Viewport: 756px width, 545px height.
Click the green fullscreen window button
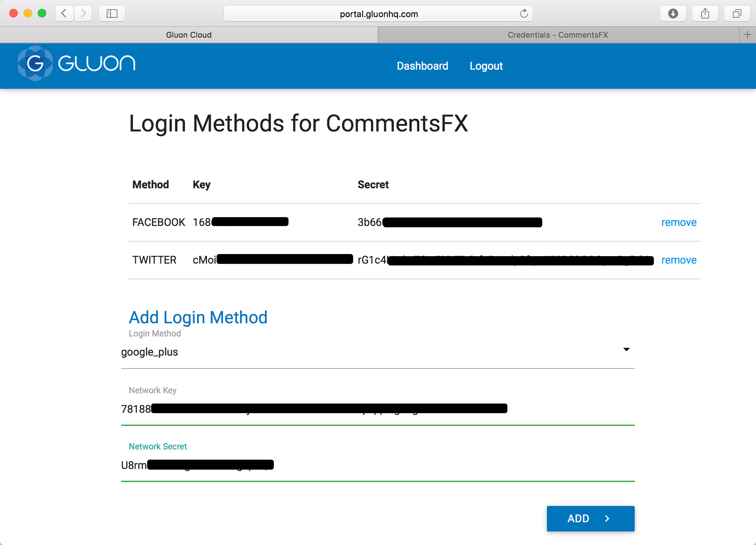coord(42,14)
